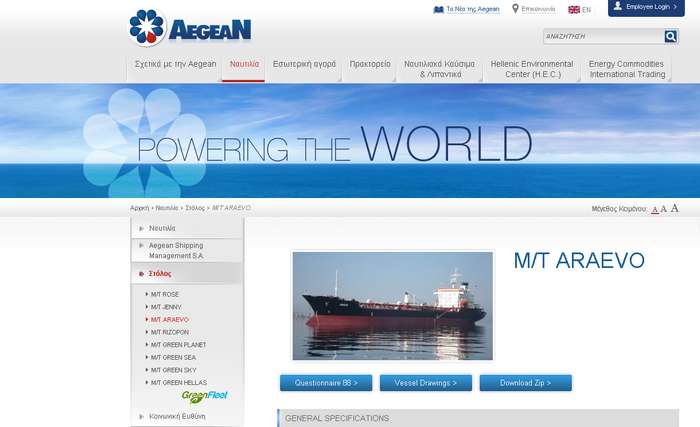Image resolution: width=700 pixels, height=427 pixels.
Task: Click the map pin contact icon
Action: 516,9
